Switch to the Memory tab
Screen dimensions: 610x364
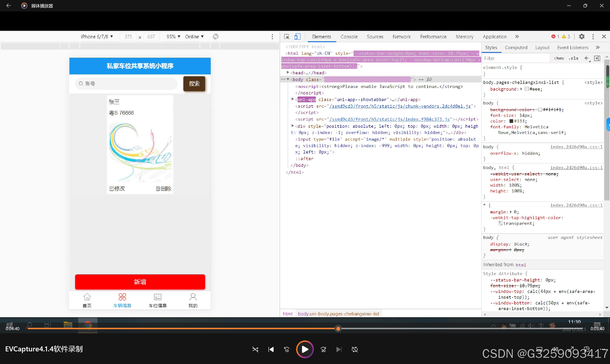[465, 36]
